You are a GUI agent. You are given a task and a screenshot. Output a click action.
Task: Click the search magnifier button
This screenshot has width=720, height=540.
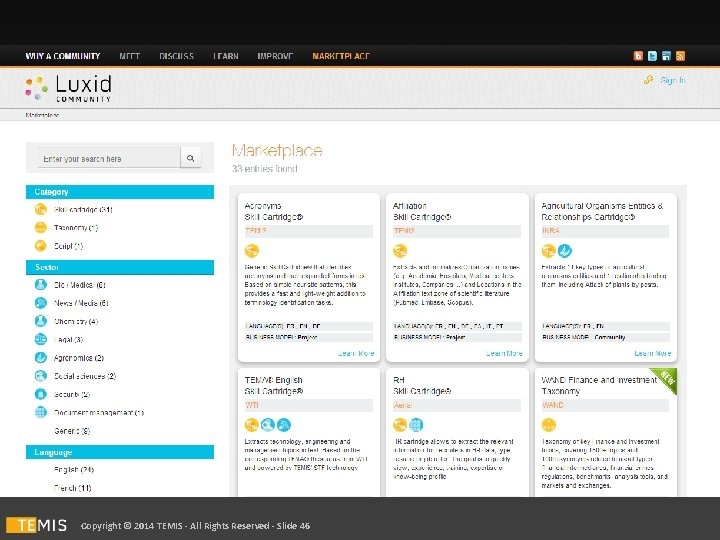point(191,158)
